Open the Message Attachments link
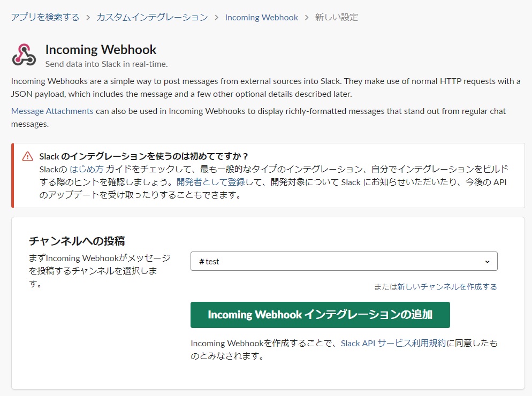 point(52,111)
